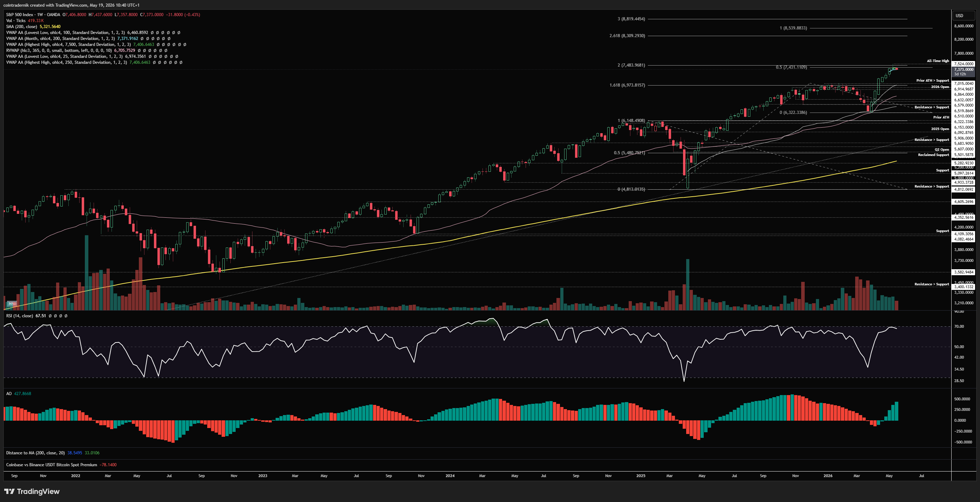Click the 3,582.9484 price level label
The height and width of the screenshot is (502, 980).
point(964,272)
